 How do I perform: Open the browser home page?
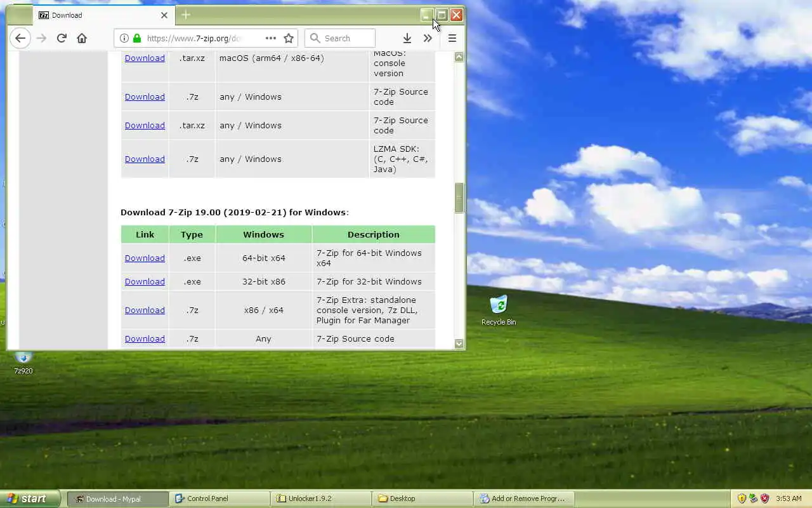click(x=82, y=38)
